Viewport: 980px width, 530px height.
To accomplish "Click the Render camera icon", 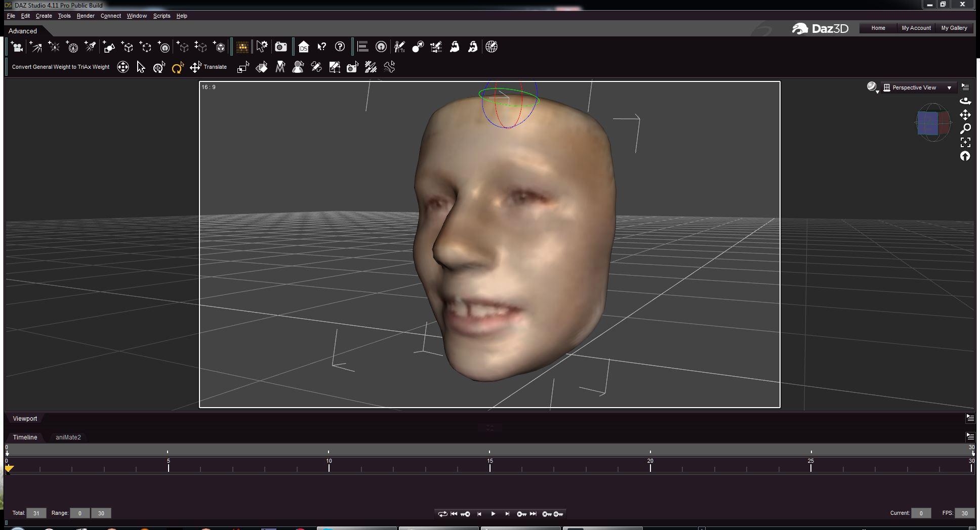I will coord(281,47).
